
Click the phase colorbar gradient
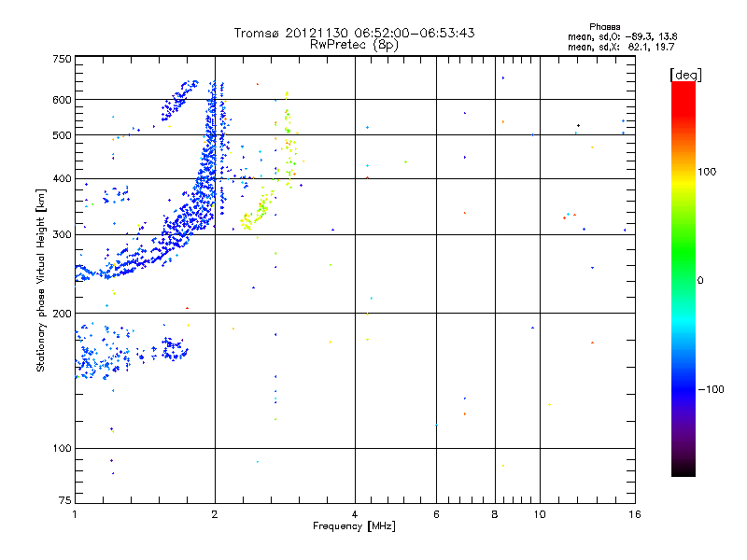tap(684, 278)
